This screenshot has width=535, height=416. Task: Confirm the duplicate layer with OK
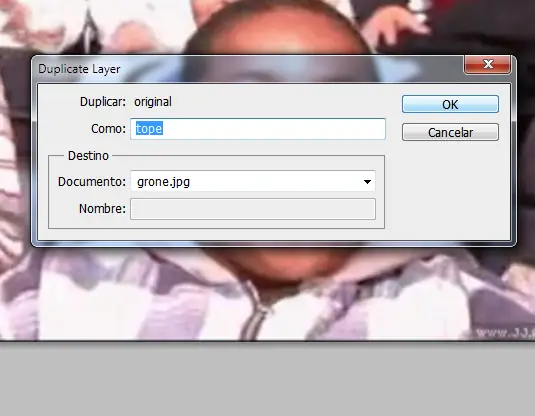click(450, 104)
